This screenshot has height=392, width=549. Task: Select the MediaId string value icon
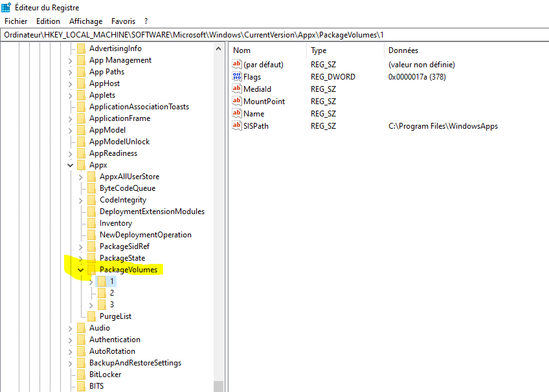pyautogui.click(x=237, y=89)
